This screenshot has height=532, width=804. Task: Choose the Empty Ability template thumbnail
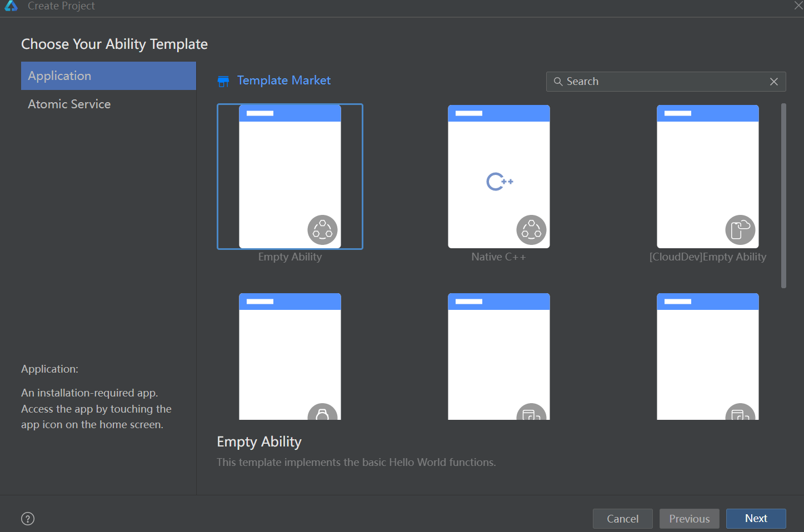tap(290, 177)
